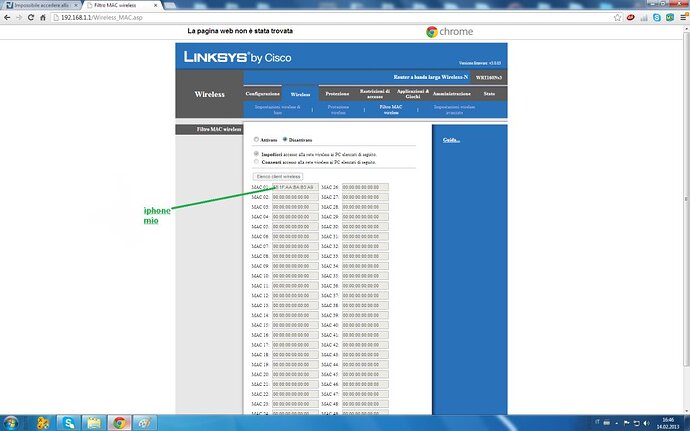The image size is (690, 431).
Task: Open Skype from the taskbar
Action: pyautogui.click(x=66, y=422)
